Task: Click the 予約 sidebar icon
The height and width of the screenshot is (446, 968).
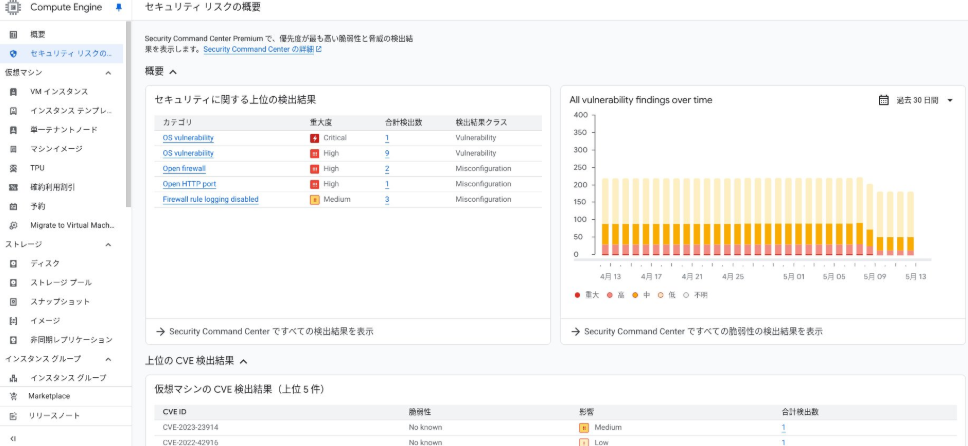Action: [x=14, y=206]
